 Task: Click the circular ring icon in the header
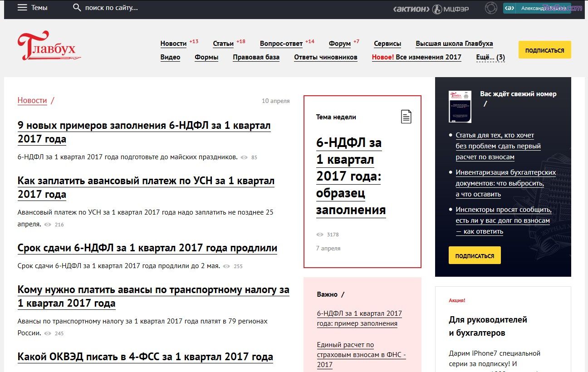pos(491,8)
